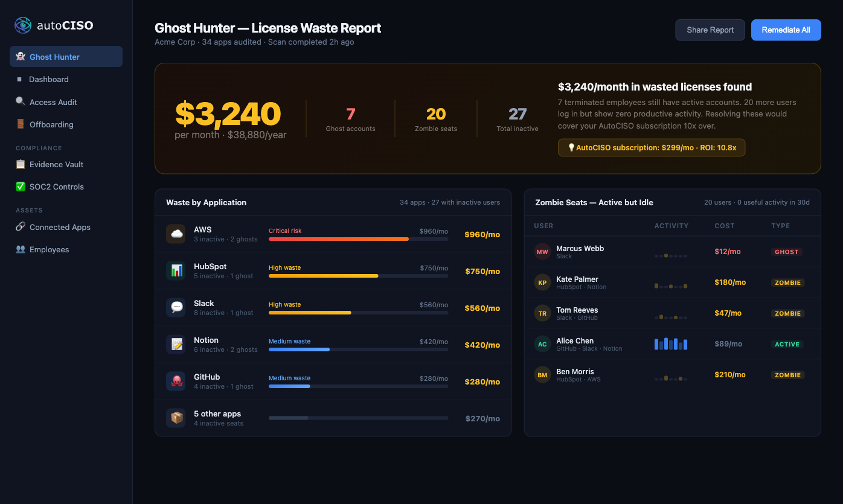Click the AutoCISO subscription ROI badge

[652, 148]
